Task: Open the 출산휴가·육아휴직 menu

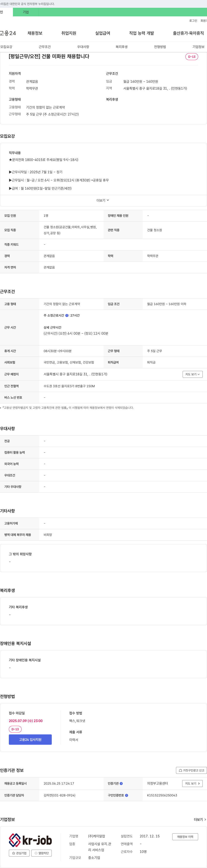Action: [x=188, y=33]
